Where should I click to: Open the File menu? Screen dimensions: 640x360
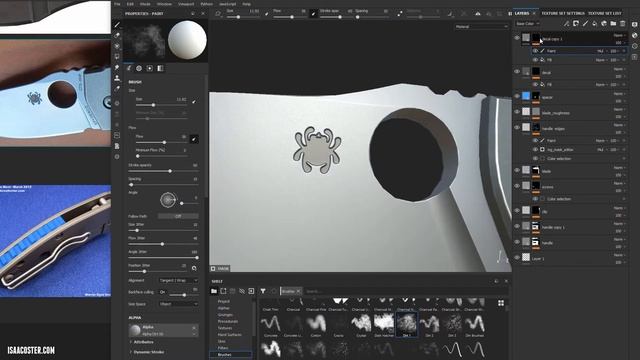(117, 4)
